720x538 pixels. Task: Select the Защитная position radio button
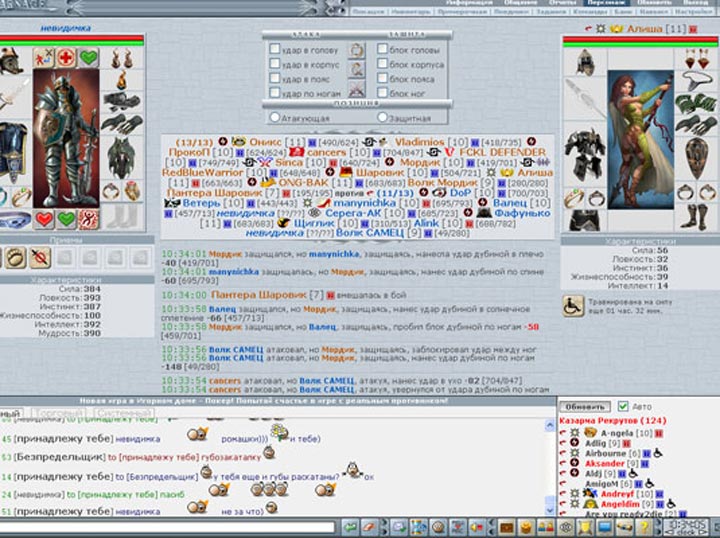382,118
